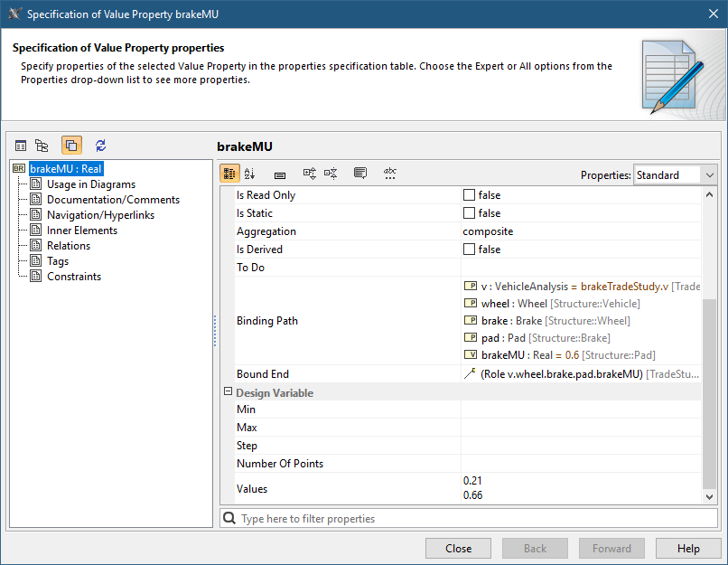
Task: Toggle the Is Read Only checkbox
Action: [x=469, y=195]
